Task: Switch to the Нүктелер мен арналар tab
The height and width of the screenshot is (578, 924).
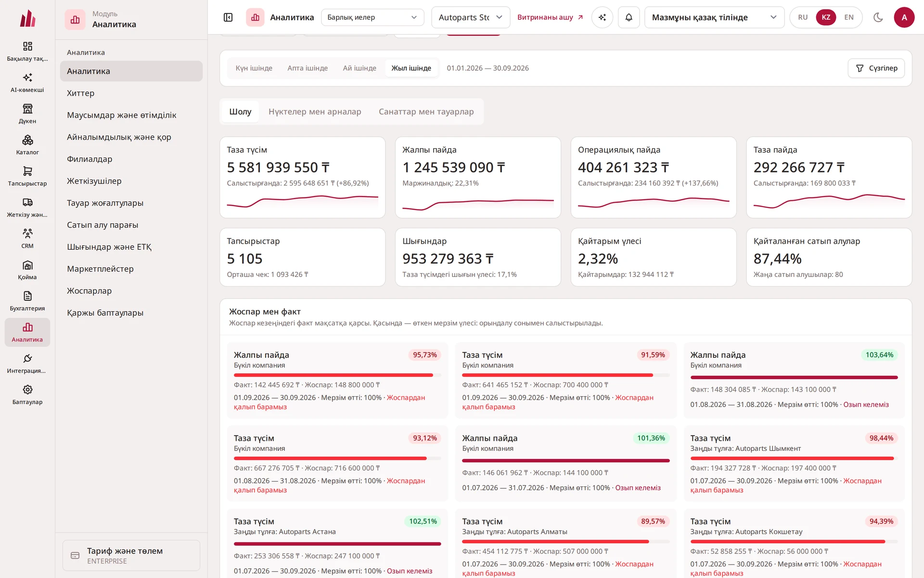Action: click(315, 112)
